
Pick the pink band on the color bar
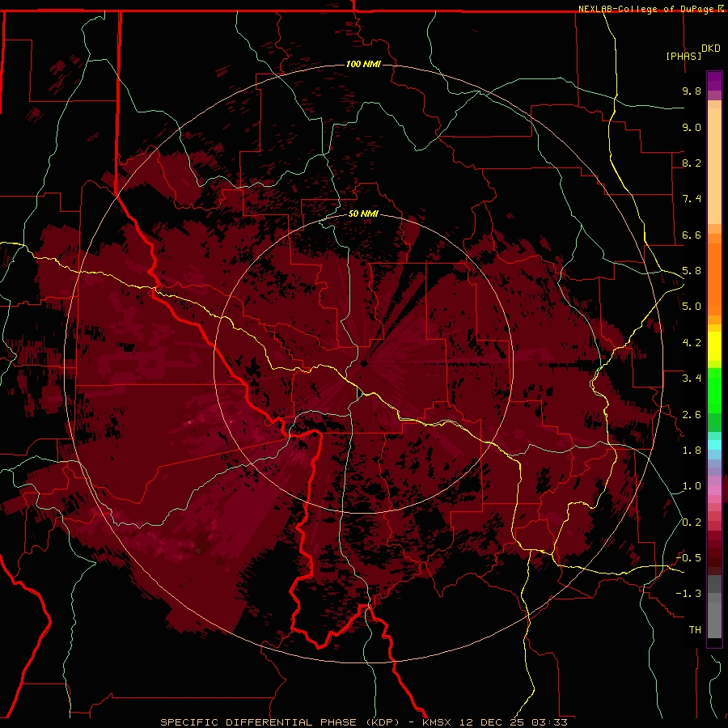pos(714,490)
